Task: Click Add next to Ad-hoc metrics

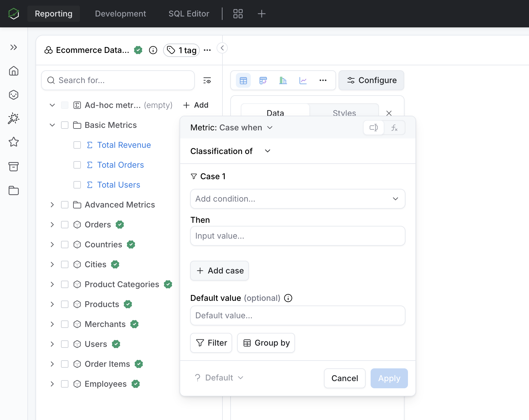Action: pos(196,105)
